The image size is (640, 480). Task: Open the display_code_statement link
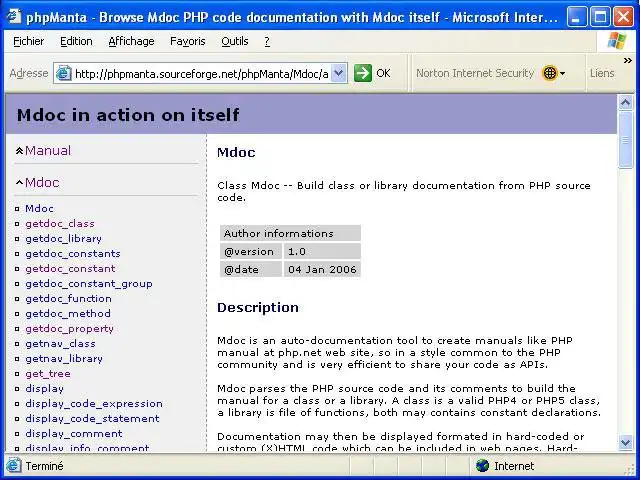tap(92, 419)
